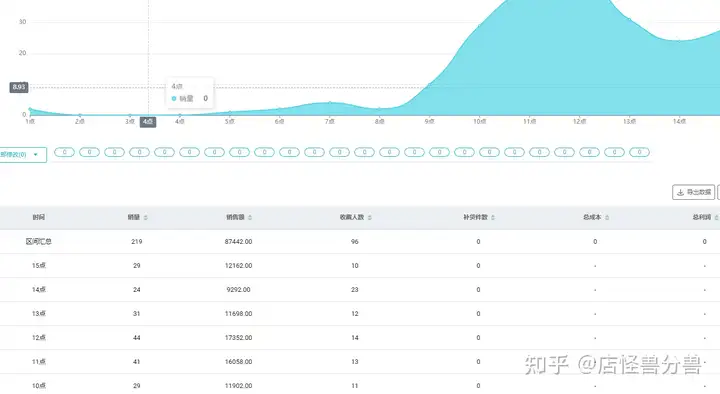Open the 修改(0) dropdown
Image resolution: width=720 pixels, height=394 pixels.
tap(23, 155)
